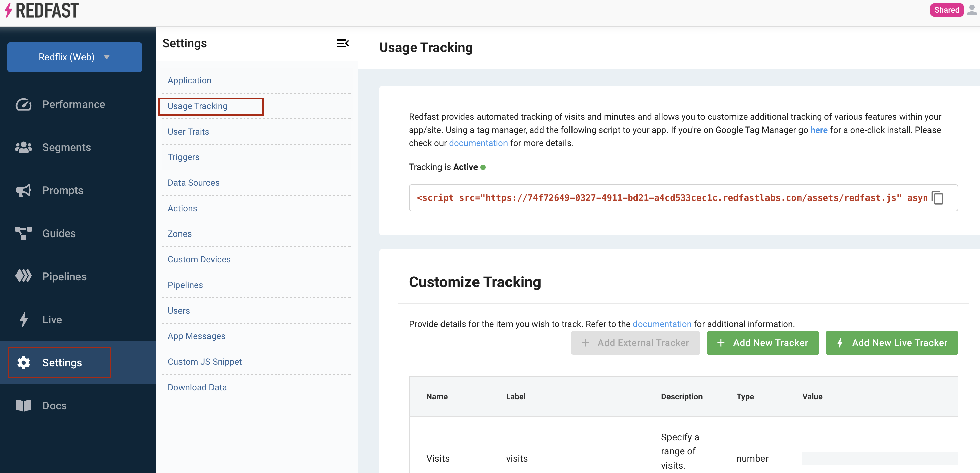The height and width of the screenshot is (473, 980).
Task: Open User Traits settings
Action: click(x=188, y=132)
